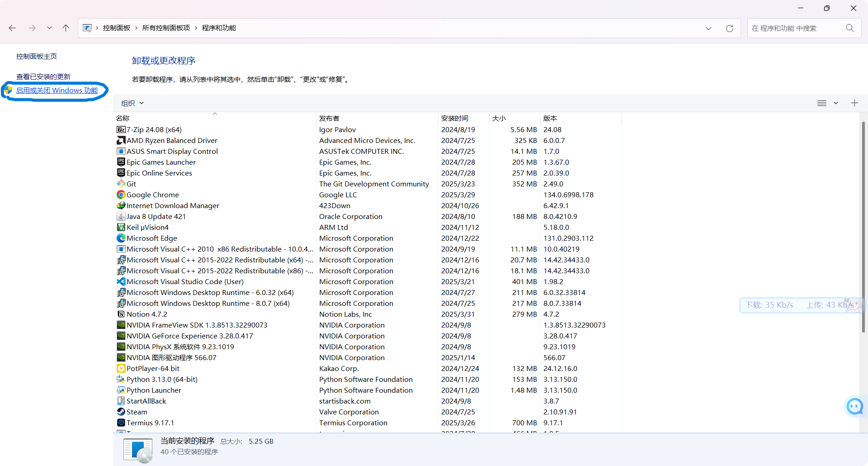Open the view options dropdown arrow
868x466 pixels.
click(836, 103)
